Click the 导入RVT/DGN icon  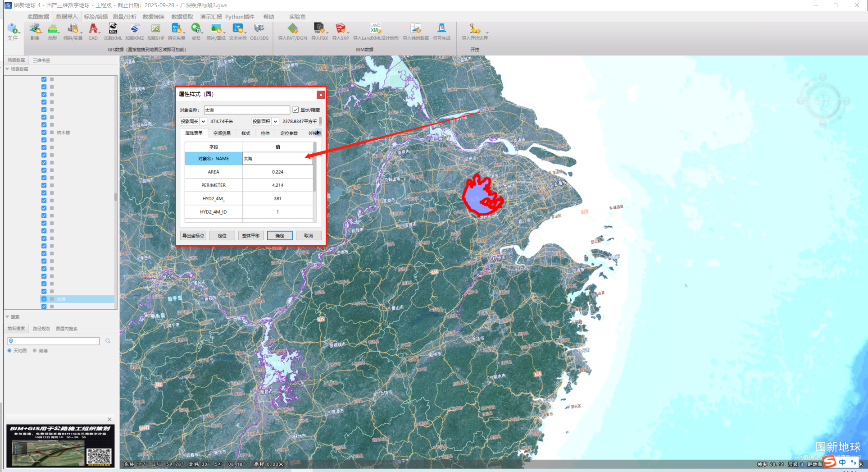293,29
